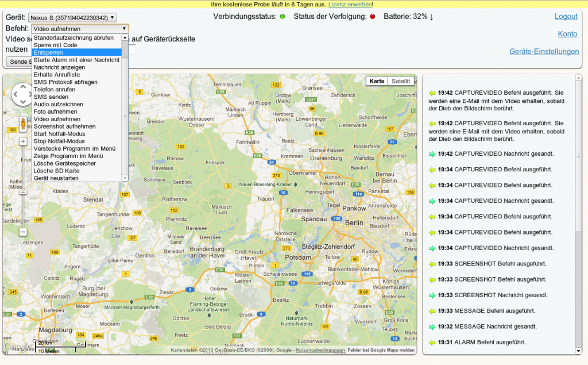Click 'Fehler bei Google Maps melden'

[381, 350]
